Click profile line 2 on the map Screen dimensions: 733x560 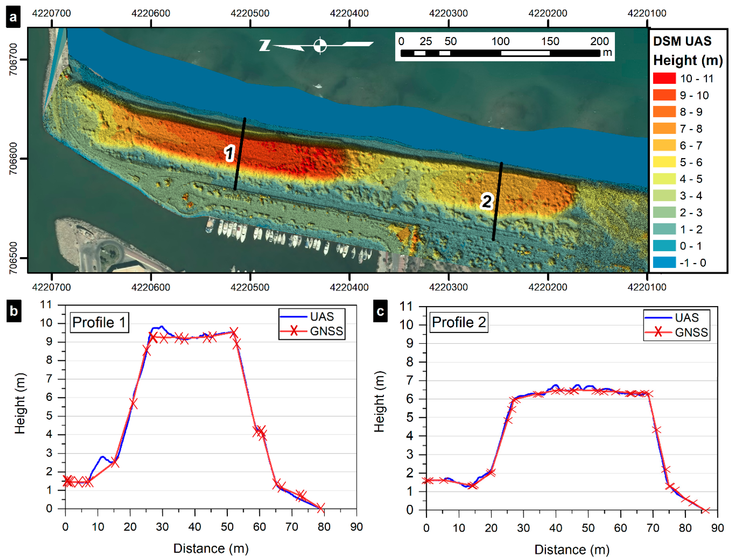coord(497,201)
